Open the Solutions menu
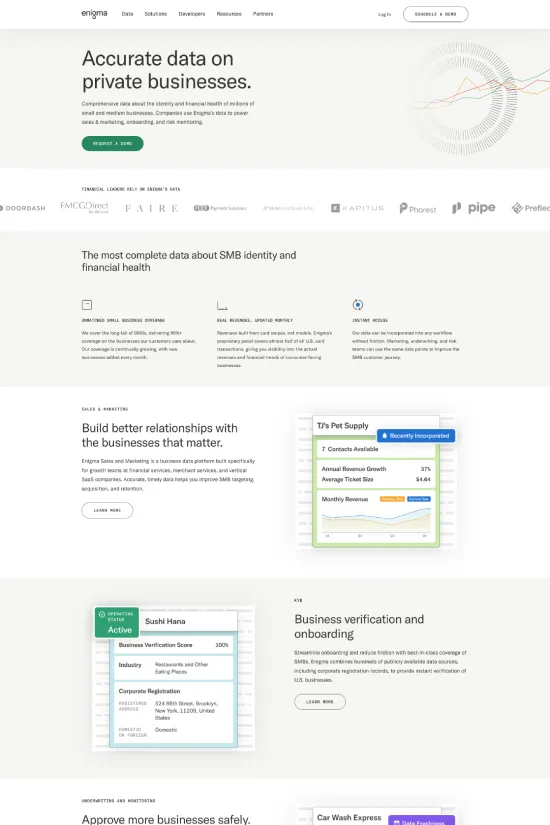Viewport: 550px width, 825px height. (x=156, y=14)
